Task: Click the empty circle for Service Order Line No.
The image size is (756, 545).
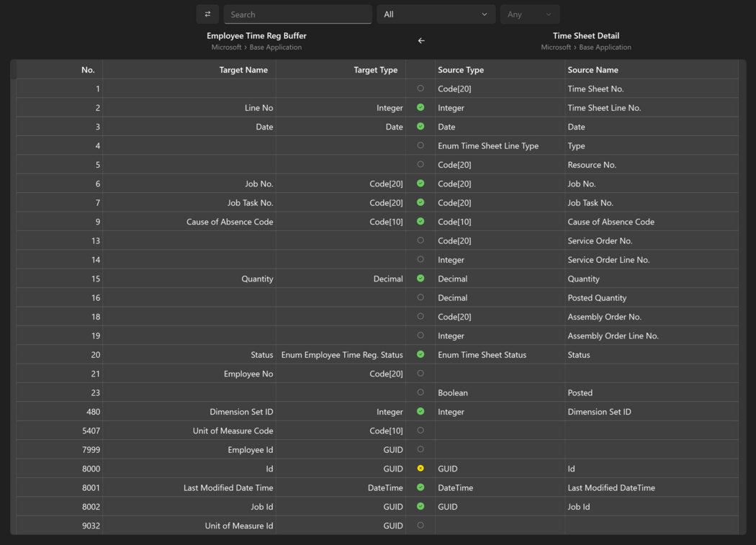Action: pyautogui.click(x=420, y=259)
